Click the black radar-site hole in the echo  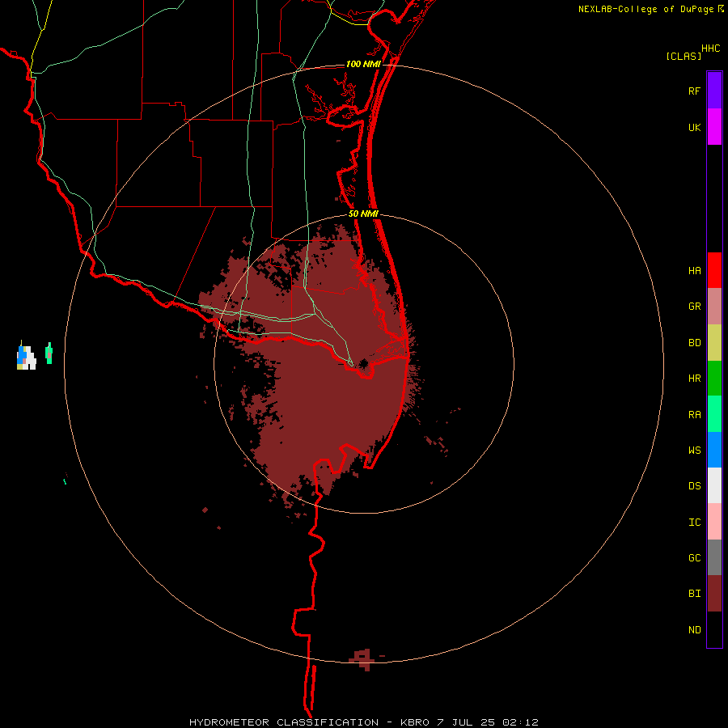(x=363, y=363)
